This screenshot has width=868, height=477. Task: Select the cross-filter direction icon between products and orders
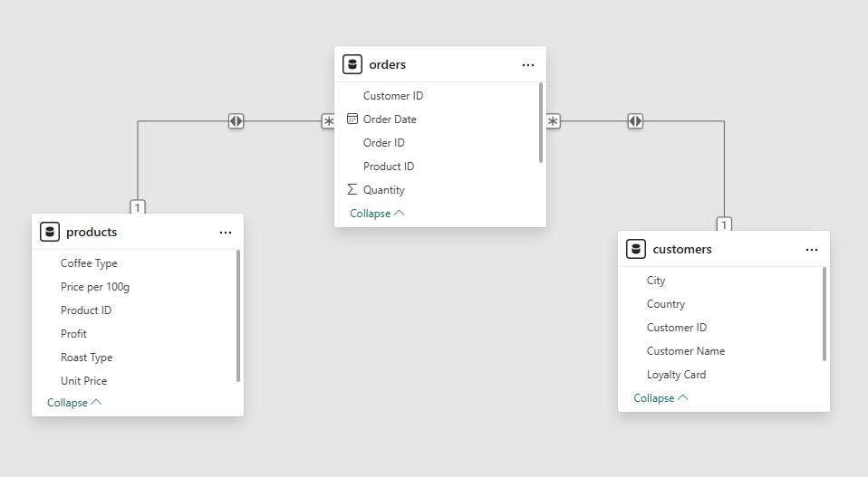[236, 121]
